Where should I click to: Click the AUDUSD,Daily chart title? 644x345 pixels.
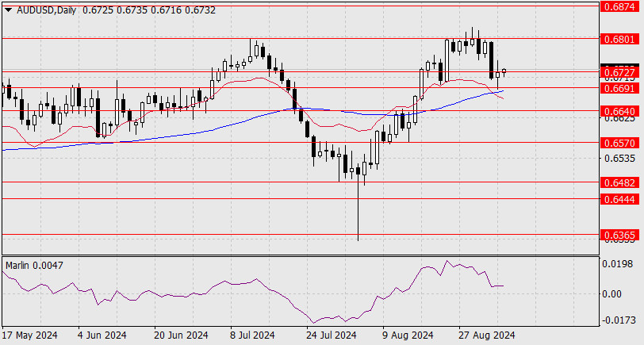pyautogui.click(x=47, y=10)
